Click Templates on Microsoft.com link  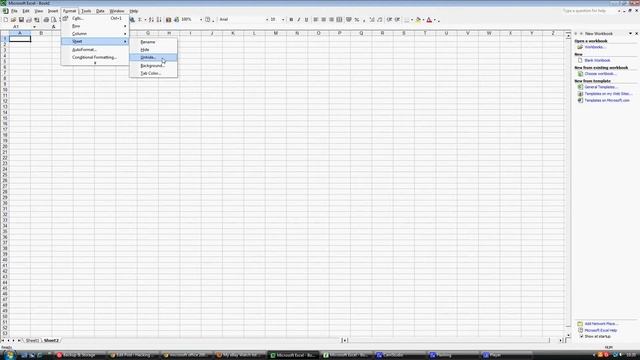click(x=607, y=100)
